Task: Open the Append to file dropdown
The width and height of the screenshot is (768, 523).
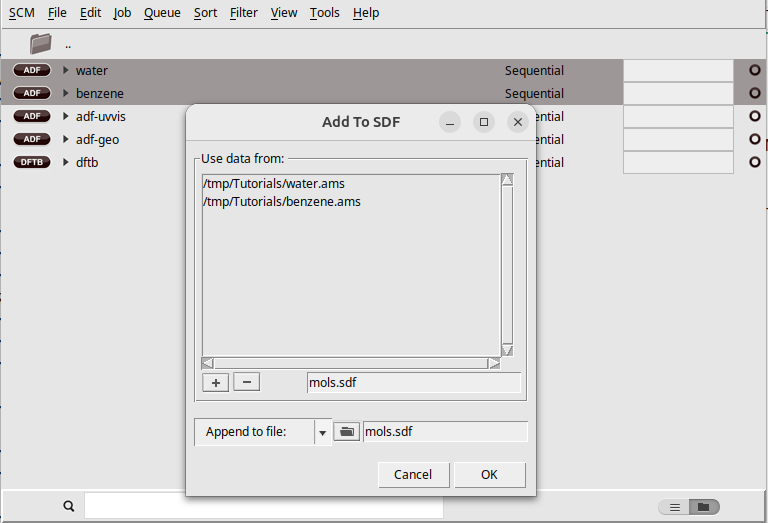Action: click(x=322, y=432)
